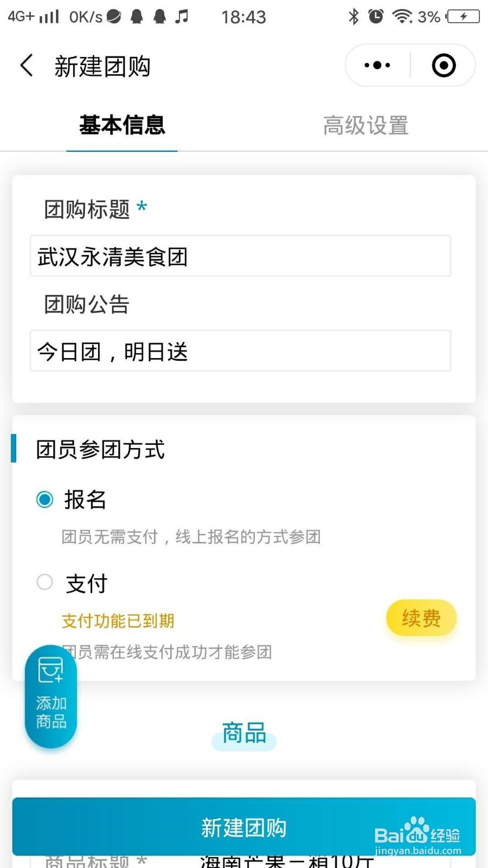The width and height of the screenshot is (488, 868).
Task: Tap the back arrow icon
Action: (27, 65)
